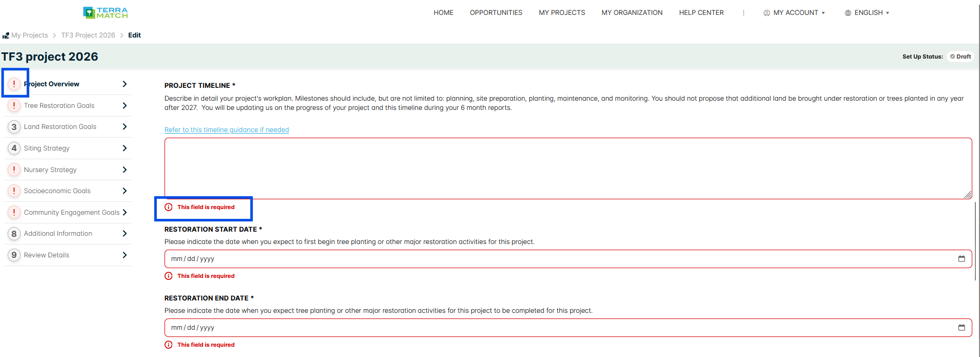Select the Project Overview step label
The image size is (980, 357).
51,84
